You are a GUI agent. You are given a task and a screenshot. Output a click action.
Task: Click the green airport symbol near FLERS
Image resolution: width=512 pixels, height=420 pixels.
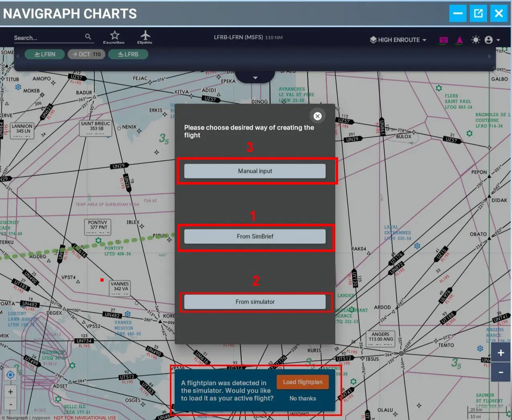(x=439, y=88)
